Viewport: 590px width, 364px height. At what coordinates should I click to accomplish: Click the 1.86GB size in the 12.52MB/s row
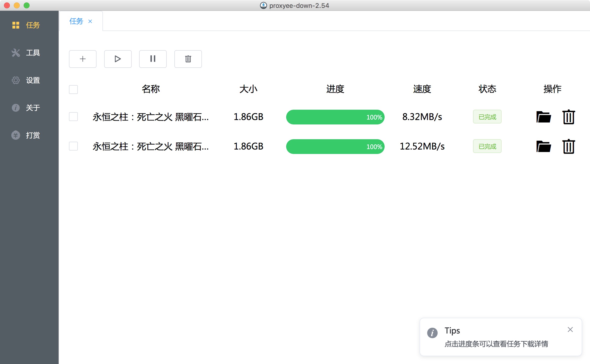coord(248,146)
